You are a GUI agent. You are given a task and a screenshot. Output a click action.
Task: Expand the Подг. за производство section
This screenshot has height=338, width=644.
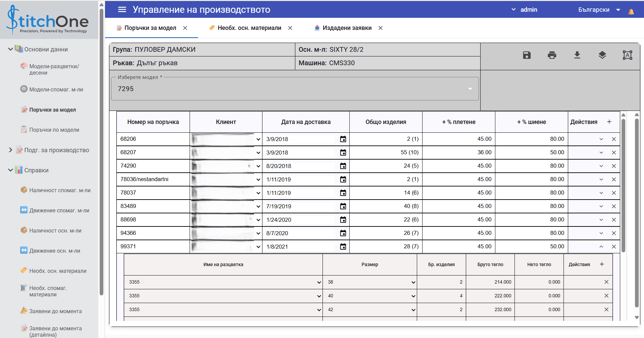[x=10, y=150]
